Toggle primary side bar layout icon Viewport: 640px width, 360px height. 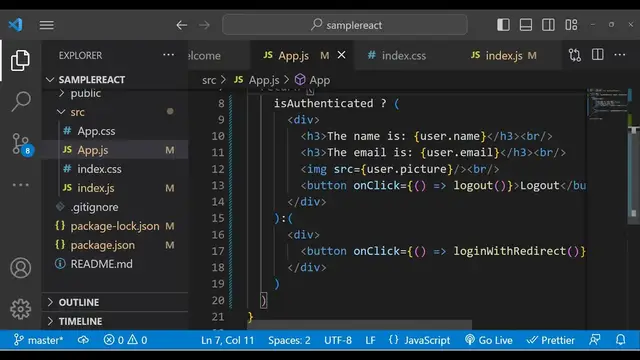coord(503,25)
